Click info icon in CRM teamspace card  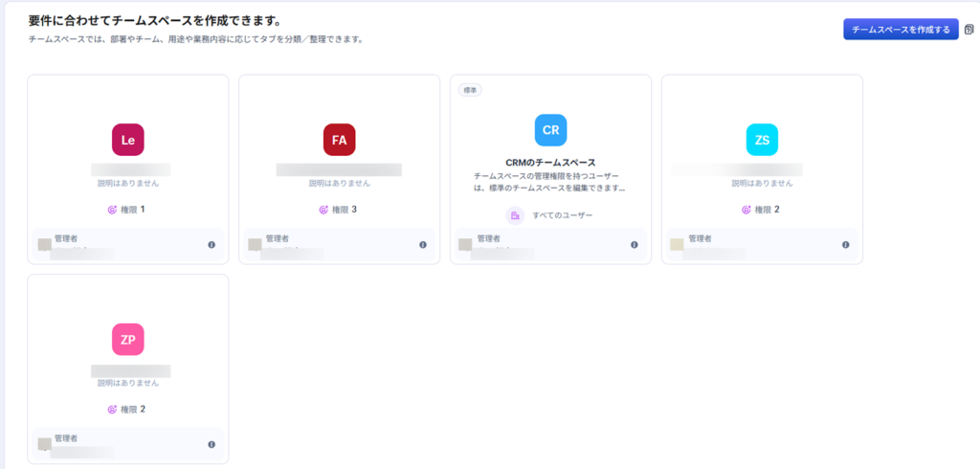[635, 245]
